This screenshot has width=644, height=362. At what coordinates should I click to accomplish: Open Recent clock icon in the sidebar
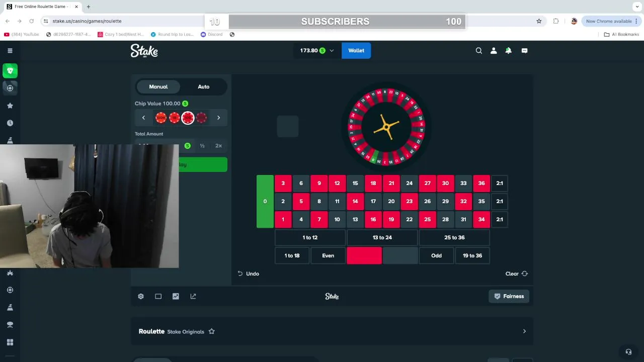coord(10,123)
